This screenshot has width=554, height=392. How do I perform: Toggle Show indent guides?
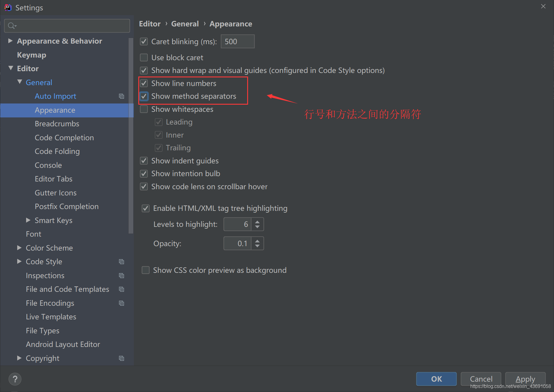pos(144,161)
